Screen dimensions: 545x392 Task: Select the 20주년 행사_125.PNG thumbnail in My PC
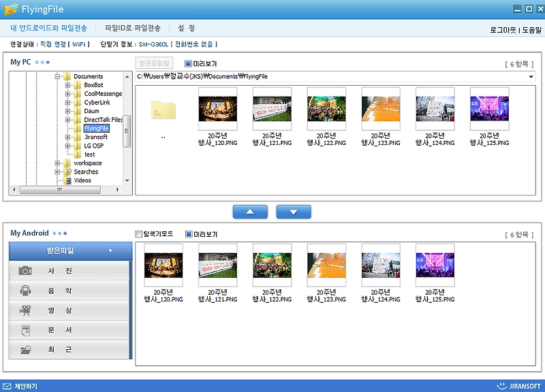click(489, 110)
